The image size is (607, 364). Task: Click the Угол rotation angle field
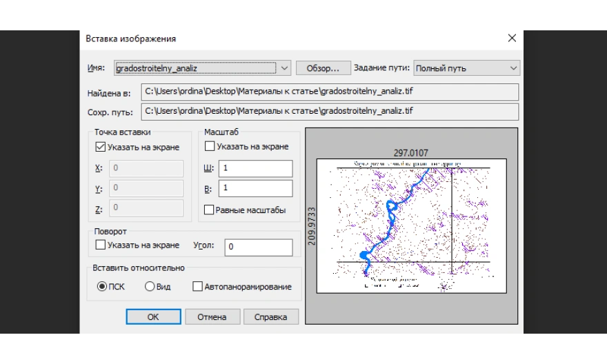coord(258,247)
